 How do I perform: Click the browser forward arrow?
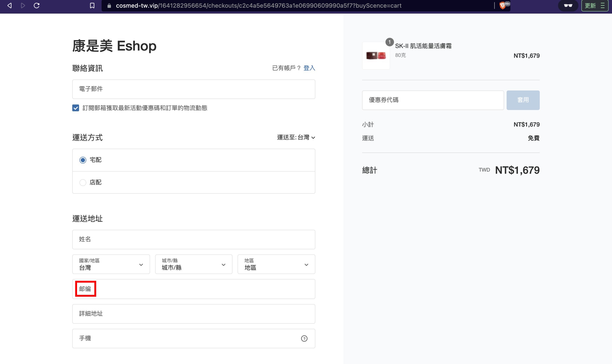click(23, 6)
